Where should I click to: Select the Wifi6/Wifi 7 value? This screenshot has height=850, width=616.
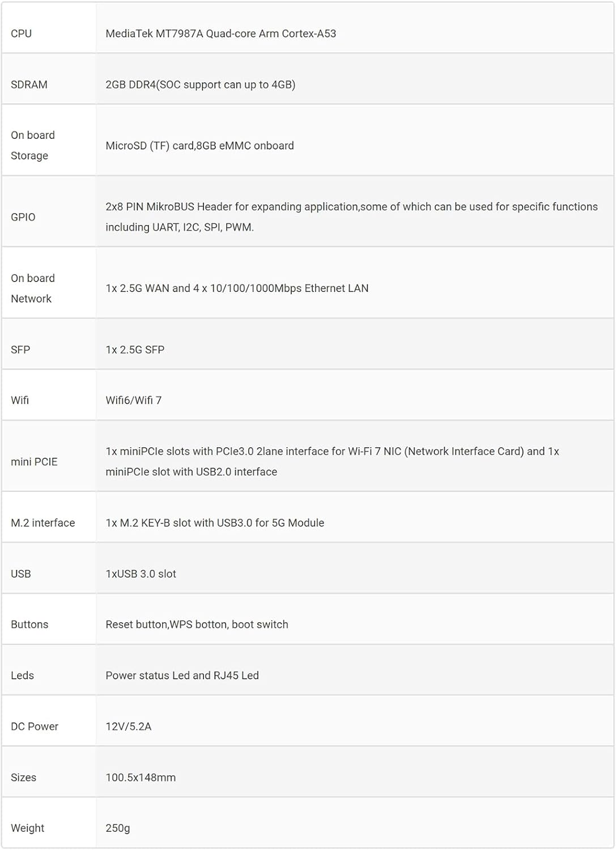(133, 400)
